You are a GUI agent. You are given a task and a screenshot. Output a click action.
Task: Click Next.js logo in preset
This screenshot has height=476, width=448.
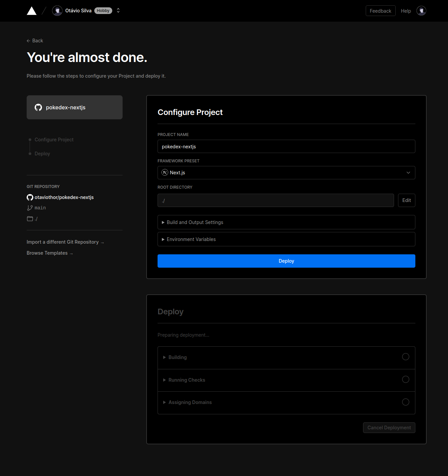[x=165, y=173]
